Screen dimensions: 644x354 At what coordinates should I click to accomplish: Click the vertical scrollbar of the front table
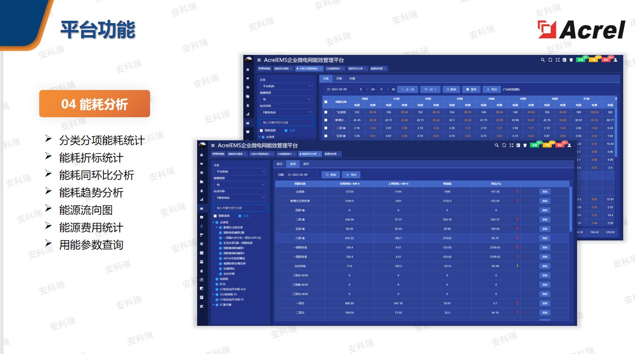(x=571, y=208)
